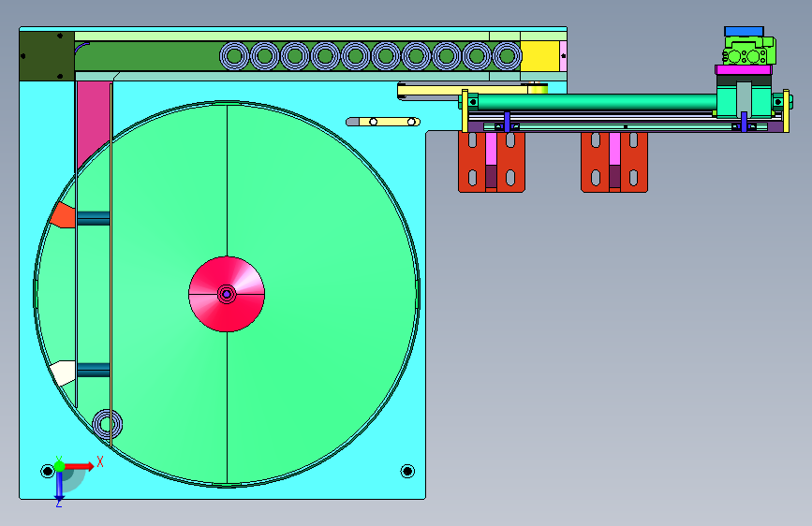This screenshot has width=812, height=526.
Task: Click the blue Z axis arrow of the triad
Action: coord(59,486)
